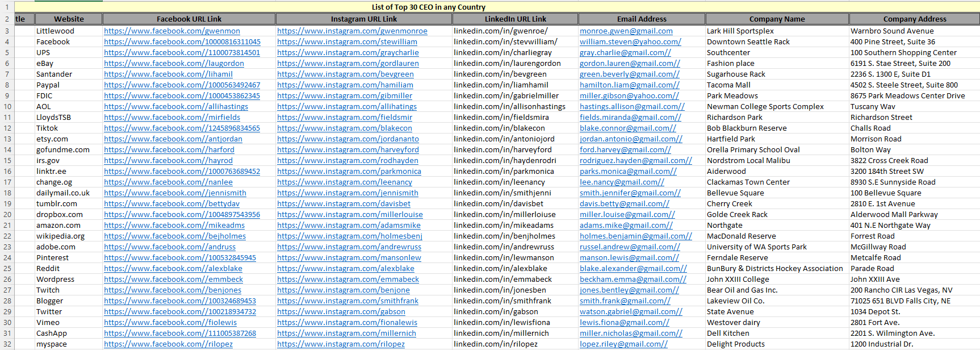Open the instagram.com/hamiliam link
Viewport: 980px width, 350px height.
point(345,85)
